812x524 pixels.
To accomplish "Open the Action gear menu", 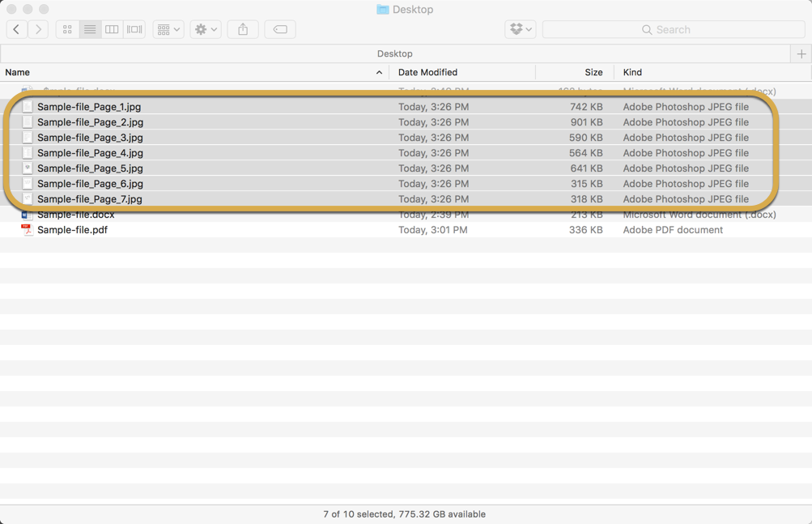I will pos(206,29).
